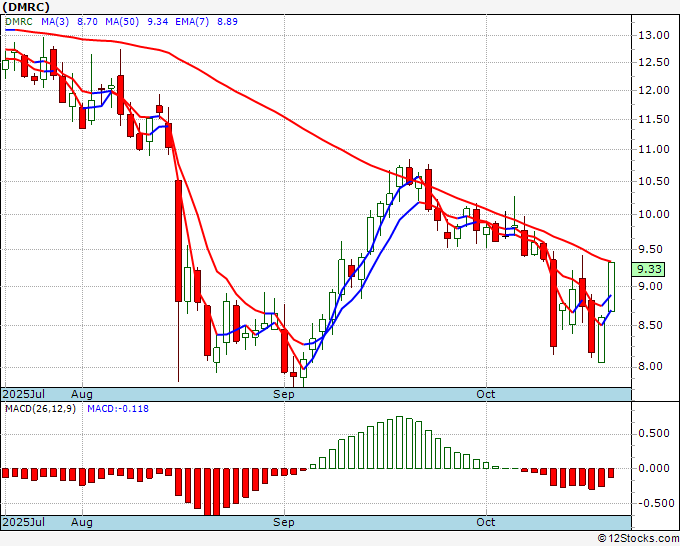Click the last green candlestick near 9.33
The height and width of the screenshot is (546, 680).
611,287
